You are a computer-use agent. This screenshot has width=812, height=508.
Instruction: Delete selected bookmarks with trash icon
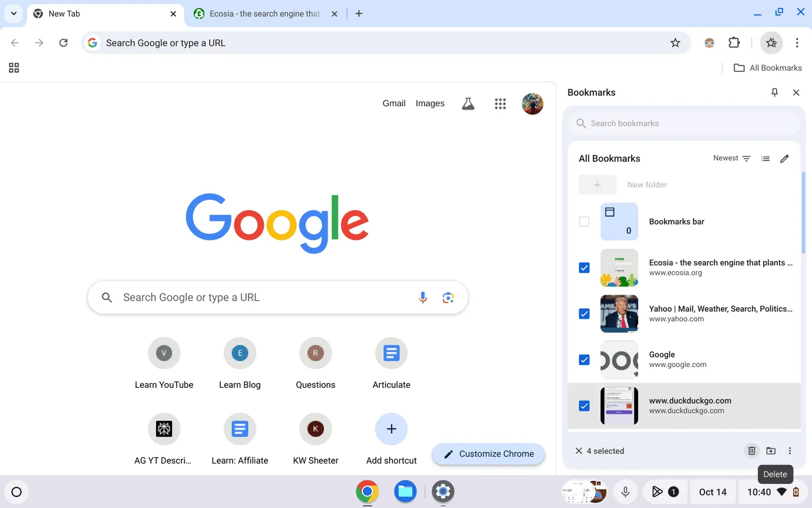click(752, 451)
